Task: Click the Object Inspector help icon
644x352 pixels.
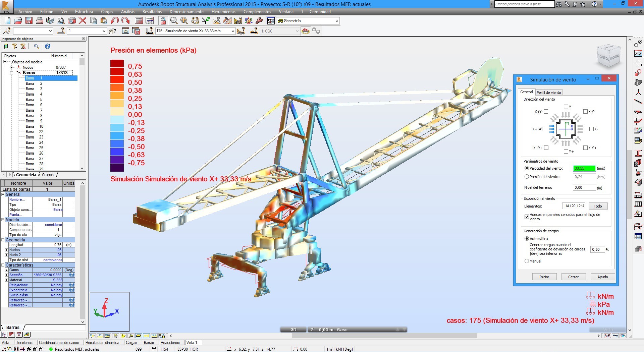Action: pos(48,47)
